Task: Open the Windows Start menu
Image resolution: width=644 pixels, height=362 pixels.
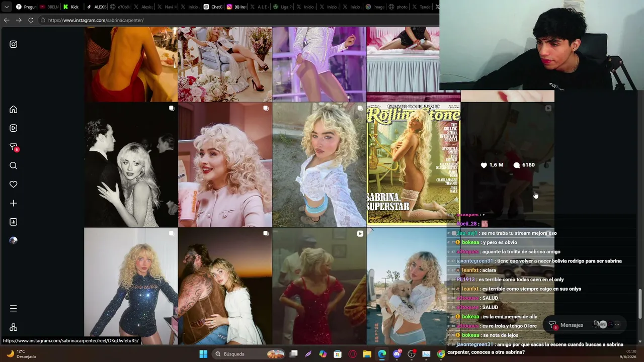Action: pyautogui.click(x=203, y=354)
